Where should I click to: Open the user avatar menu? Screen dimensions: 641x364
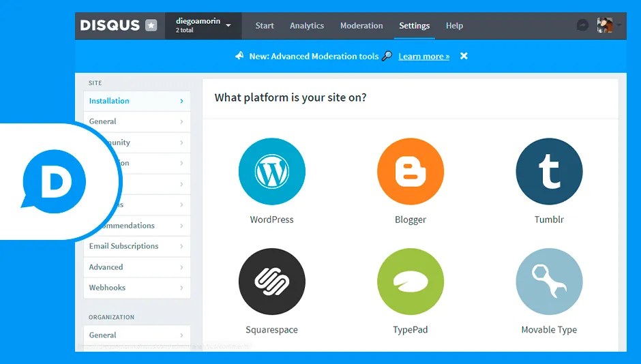(x=605, y=25)
